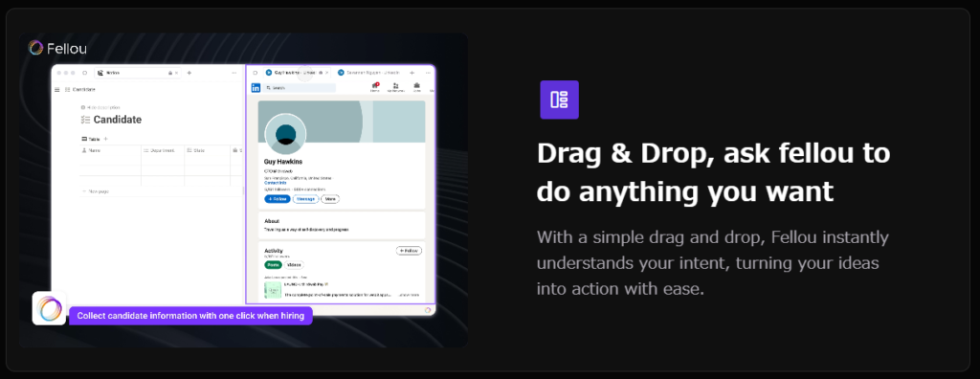Screen dimensions: 980x379
Task: Click the Fellou logo at top left
Action: (x=57, y=48)
